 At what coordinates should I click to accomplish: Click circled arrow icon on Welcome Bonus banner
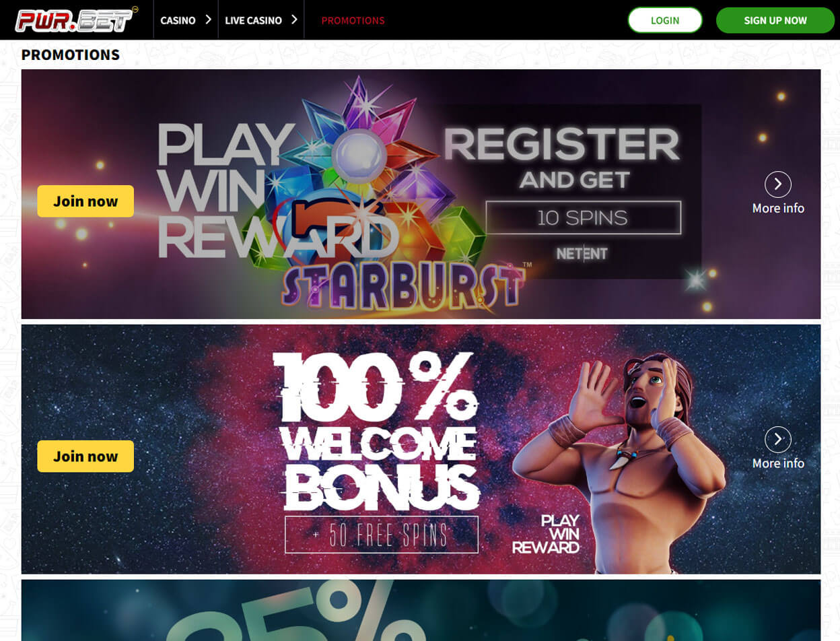[778, 440]
